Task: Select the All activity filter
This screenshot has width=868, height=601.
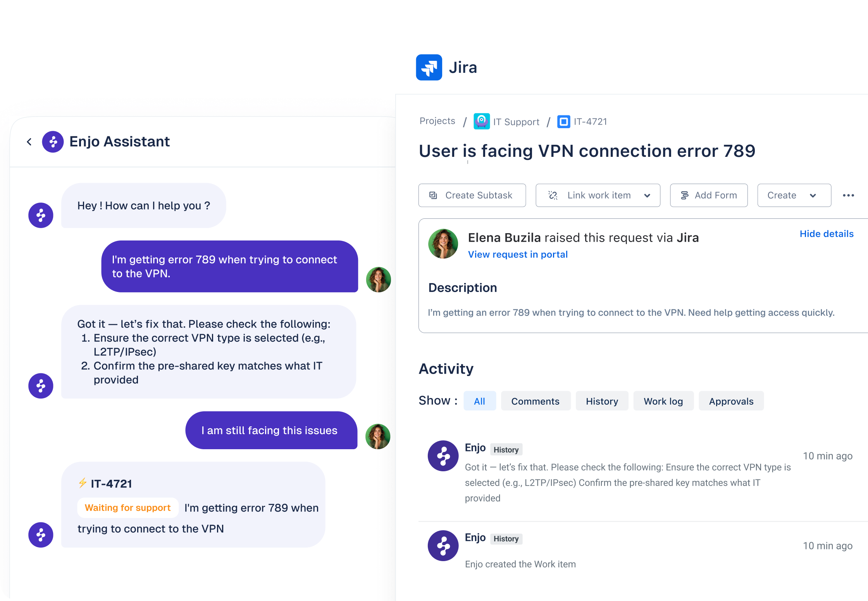Action: [x=479, y=401]
